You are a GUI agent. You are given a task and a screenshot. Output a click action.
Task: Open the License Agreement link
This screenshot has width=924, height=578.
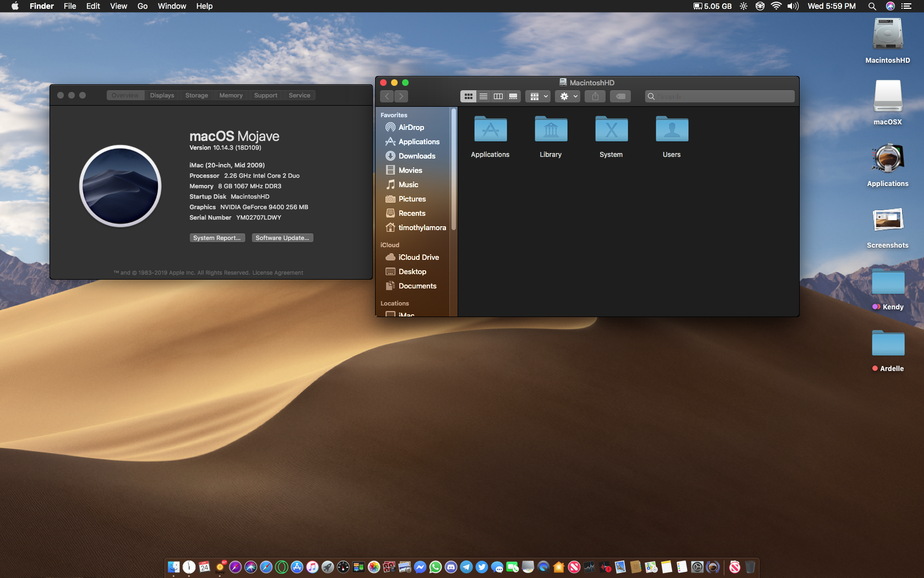[x=278, y=272]
